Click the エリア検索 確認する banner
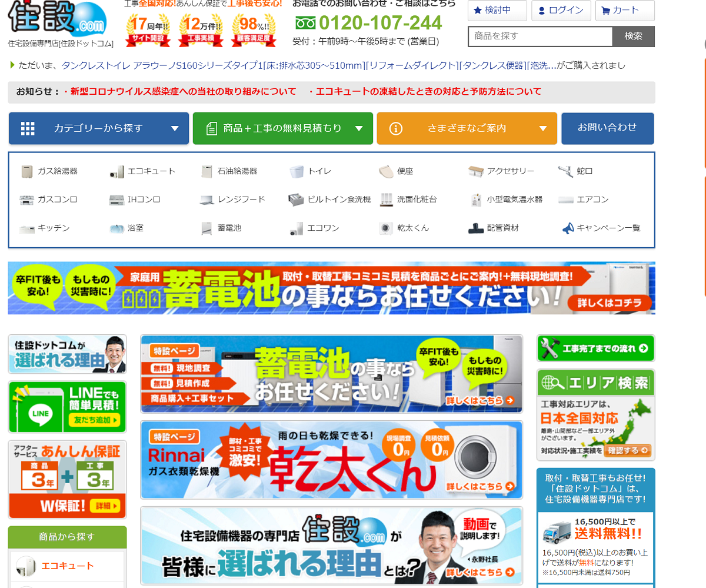 coord(596,415)
